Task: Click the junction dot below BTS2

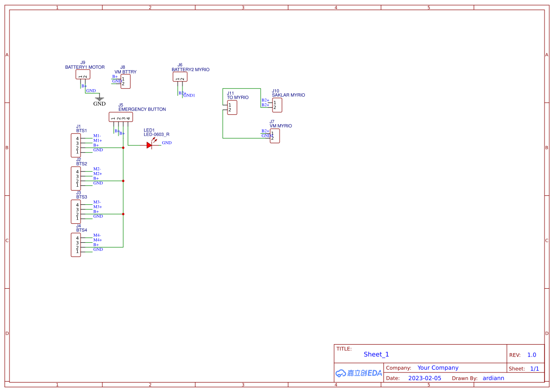Action: coord(123,181)
